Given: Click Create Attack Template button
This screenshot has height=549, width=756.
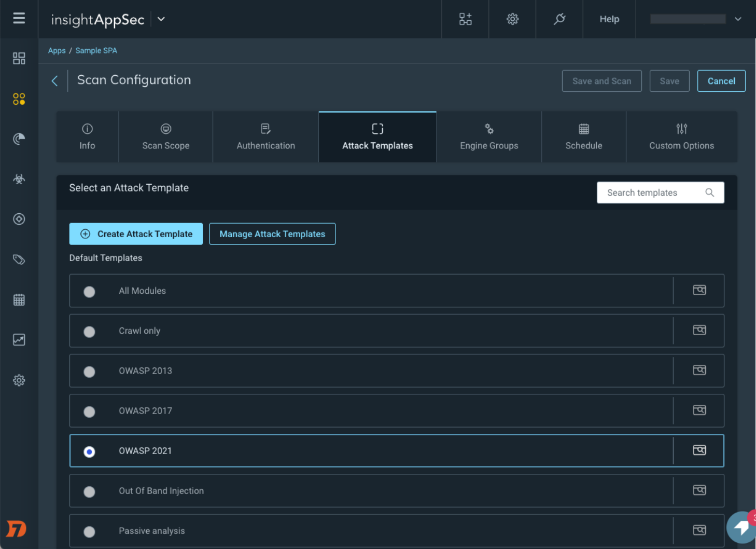Looking at the screenshot, I should click(136, 234).
